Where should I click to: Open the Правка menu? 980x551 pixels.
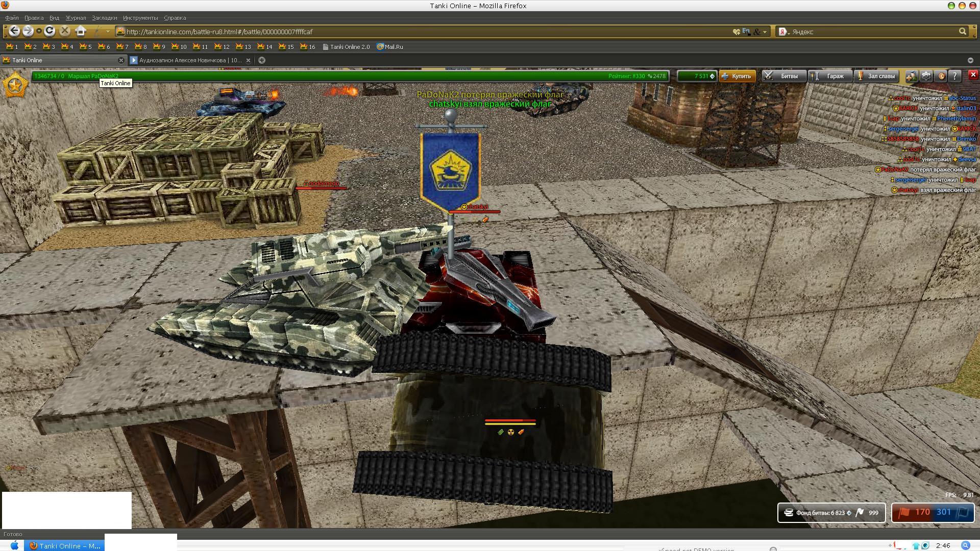(34, 18)
